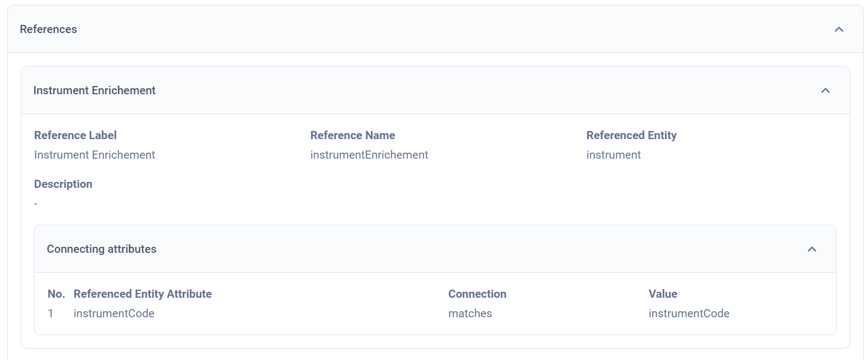
Task: Select the instrumentEnrichement reference name value
Action: (x=369, y=155)
